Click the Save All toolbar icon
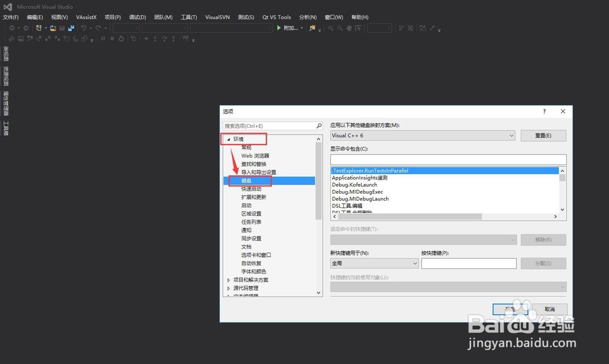This screenshot has width=609, height=364. point(71,28)
